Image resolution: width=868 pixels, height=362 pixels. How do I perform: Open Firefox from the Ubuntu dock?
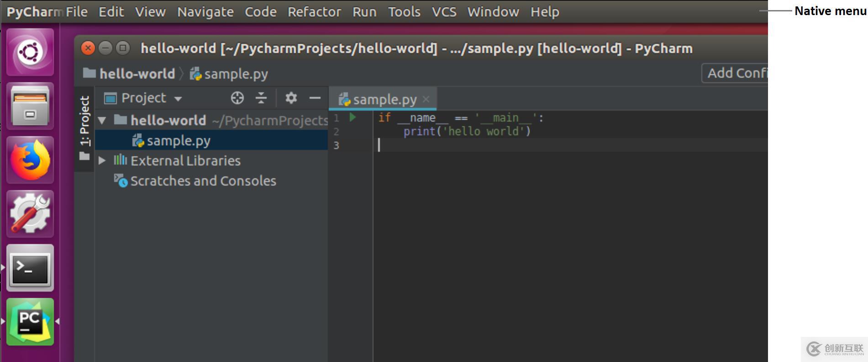tap(30, 160)
